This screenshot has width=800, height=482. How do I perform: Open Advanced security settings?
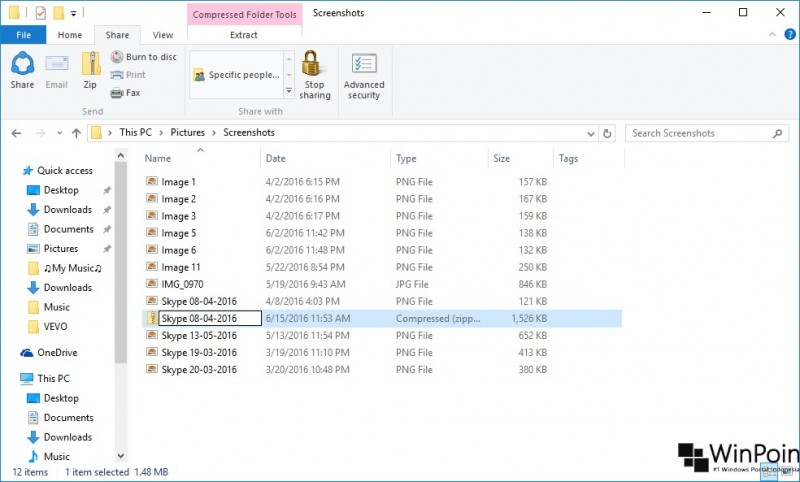coord(364,75)
